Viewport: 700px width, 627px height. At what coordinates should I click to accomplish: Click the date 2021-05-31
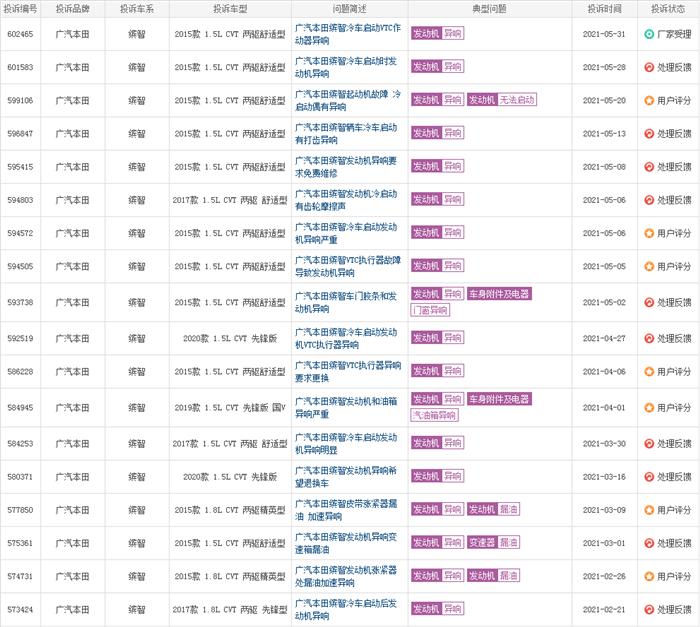(604, 34)
